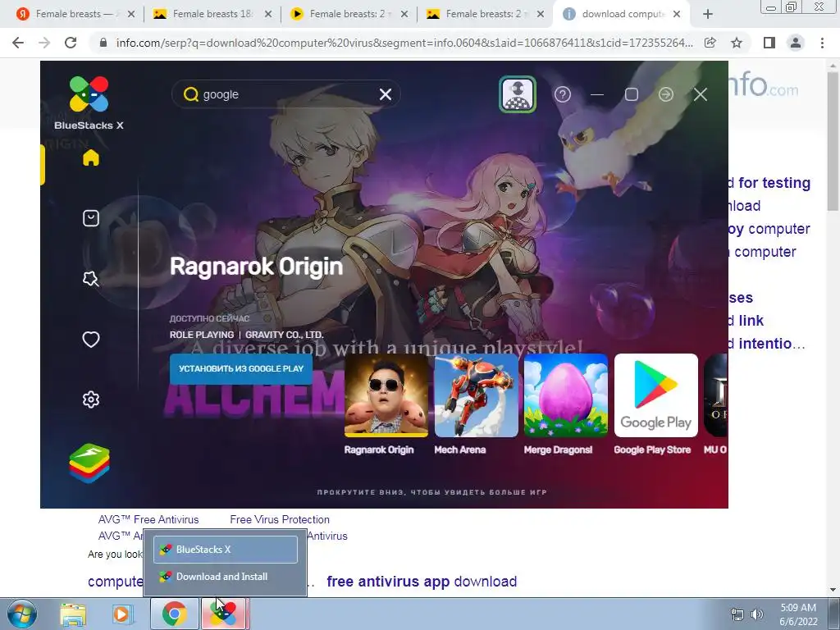
Task: Open Windows Media Player from taskbar
Action: [x=121, y=614]
